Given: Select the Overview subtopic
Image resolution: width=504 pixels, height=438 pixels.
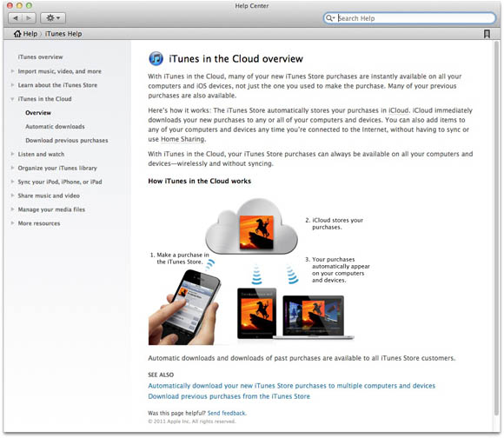Looking at the screenshot, I should tap(38, 113).
